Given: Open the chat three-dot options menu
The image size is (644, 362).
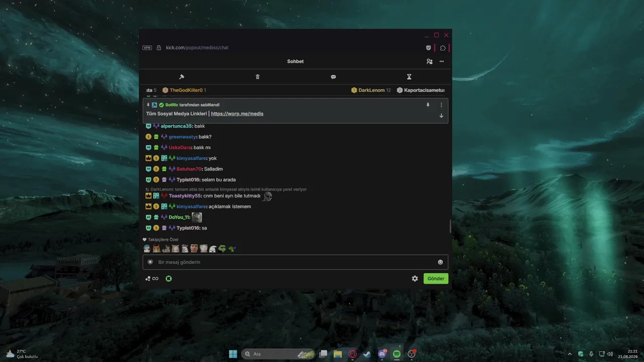Looking at the screenshot, I should [x=442, y=61].
